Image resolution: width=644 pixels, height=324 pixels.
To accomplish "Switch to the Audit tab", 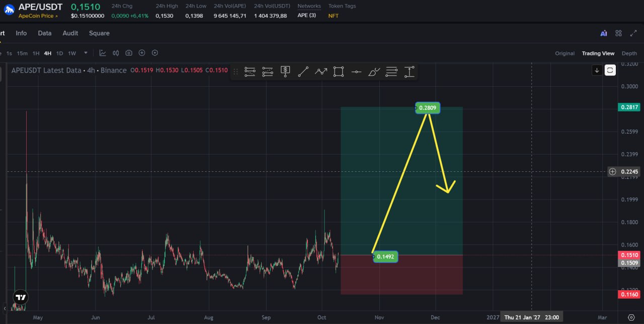I will pos(70,33).
